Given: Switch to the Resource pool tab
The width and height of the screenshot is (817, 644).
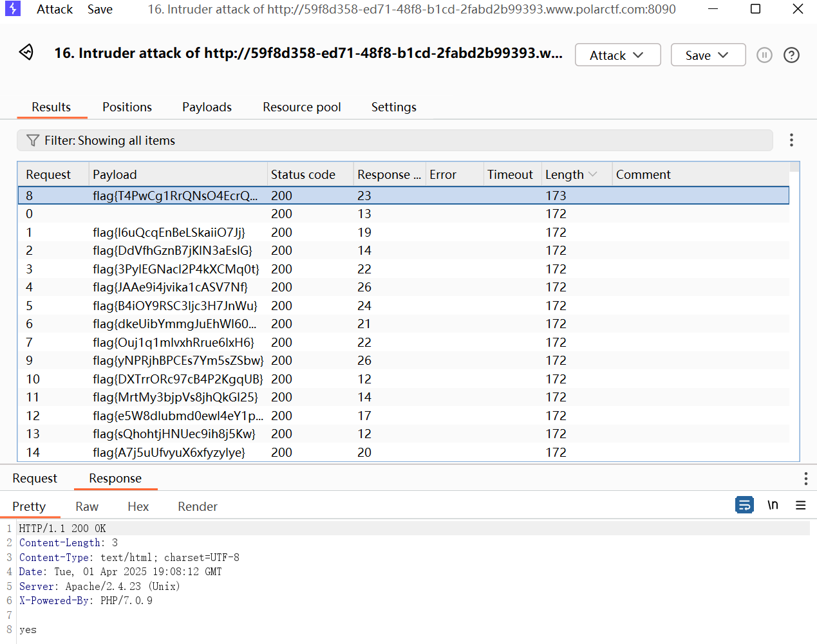Looking at the screenshot, I should (x=302, y=107).
